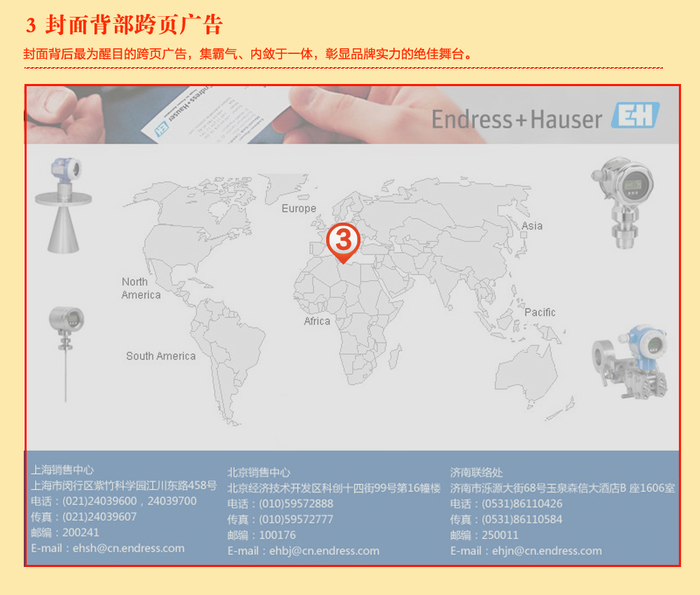The height and width of the screenshot is (595, 700).
Task: Click the business card held in hand
Action: (203, 113)
